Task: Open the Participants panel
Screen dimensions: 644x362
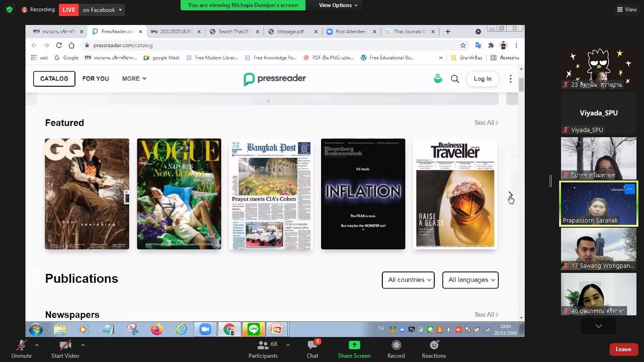Action: pos(263,349)
